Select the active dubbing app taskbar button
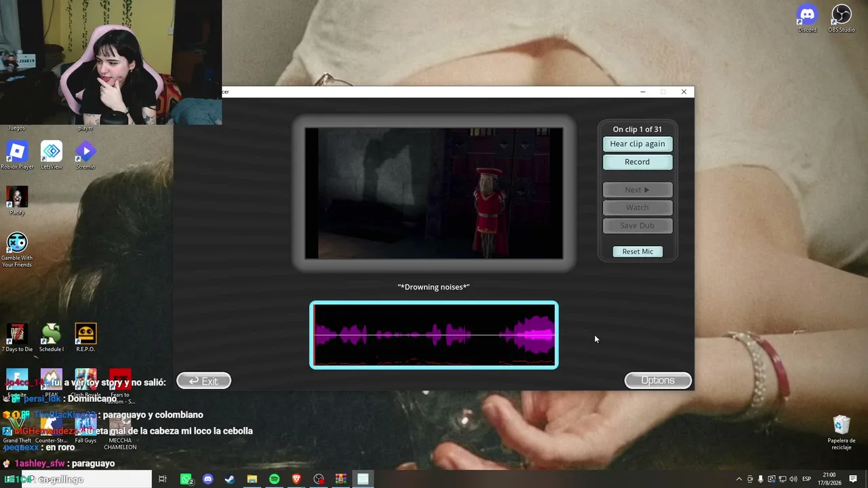 [363, 479]
